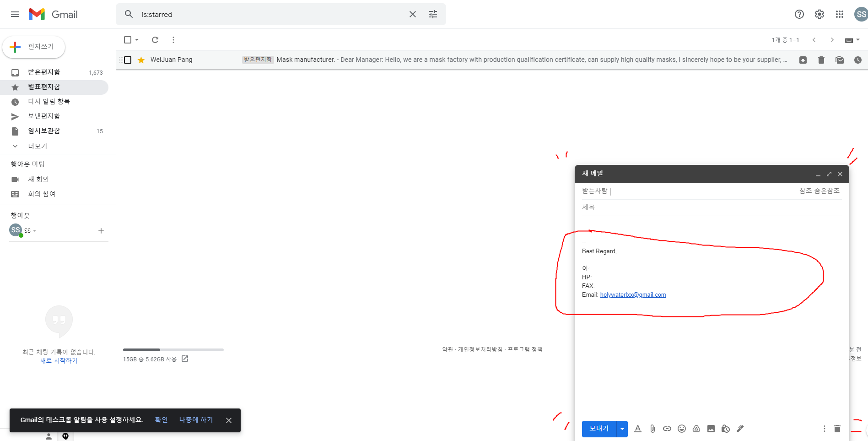Open 프로그램 정책 footer link
This screenshot has width=868, height=441.
(525, 349)
